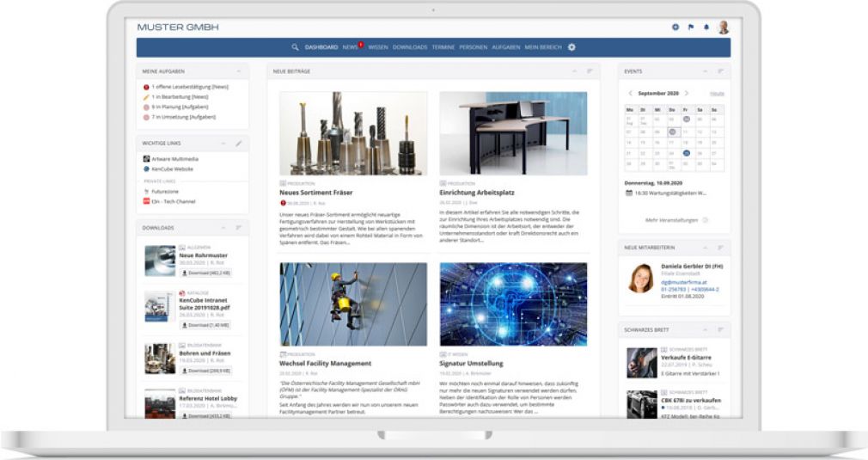Open the Personen menu item
The height and width of the screenshot is (460, 868).
[474, 47]
